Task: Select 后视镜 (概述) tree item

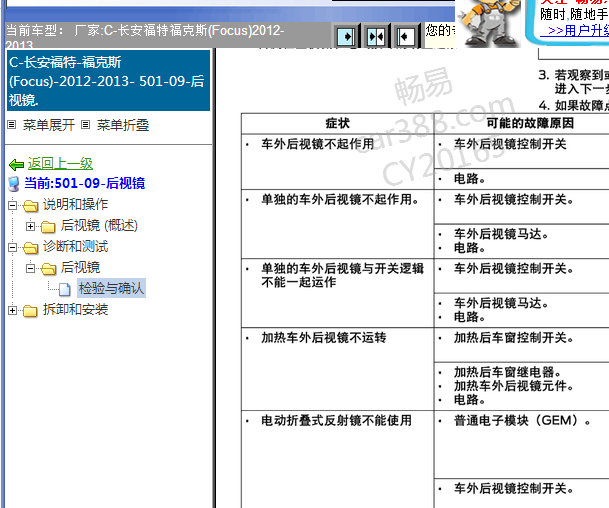Action: 99,225
